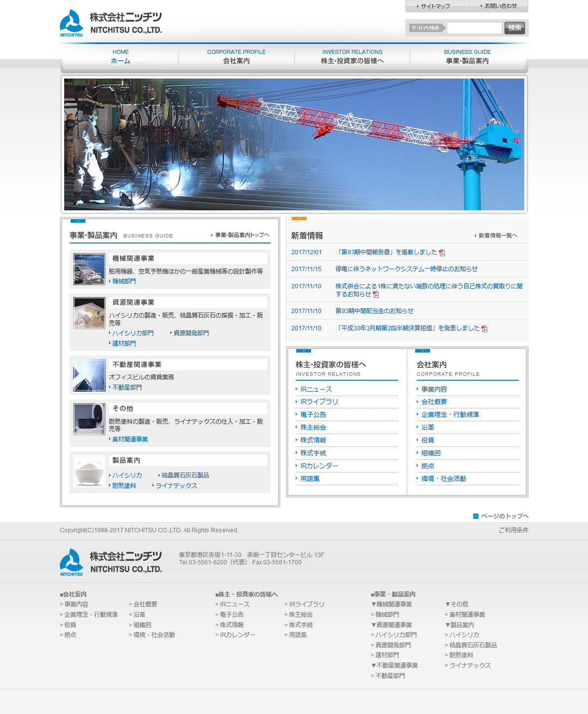Open 拠点 in corporate profile panel
Image resolution: width=588 pixels, height=714 pixels.
[428, 466]
